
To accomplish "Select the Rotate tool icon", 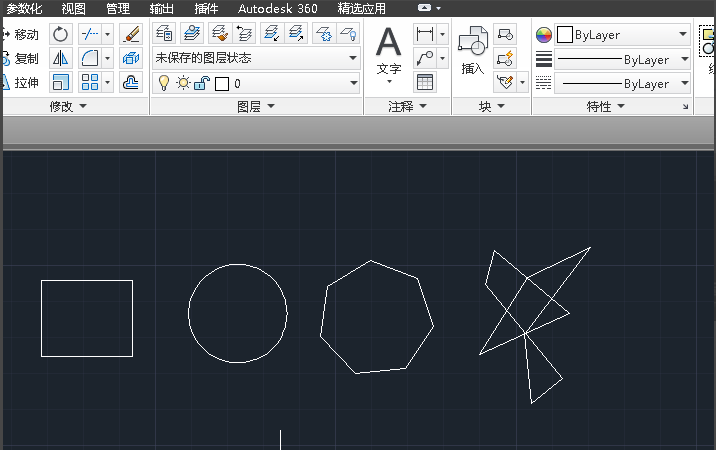I will [60, 34].
